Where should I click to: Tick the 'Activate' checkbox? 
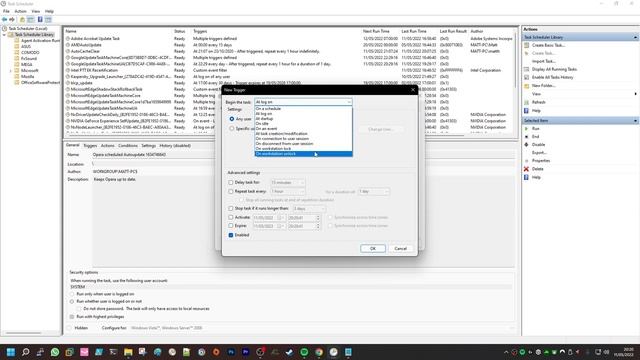[231, 218]
